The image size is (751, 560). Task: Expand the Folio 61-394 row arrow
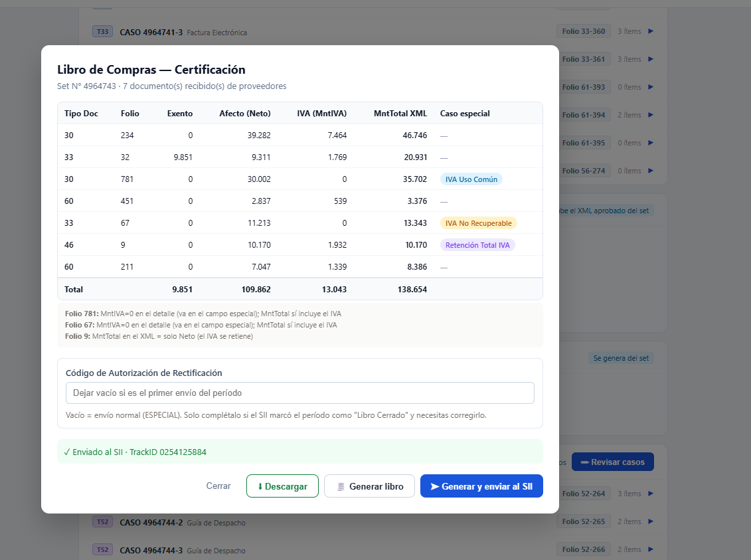(x=651, y=115)
